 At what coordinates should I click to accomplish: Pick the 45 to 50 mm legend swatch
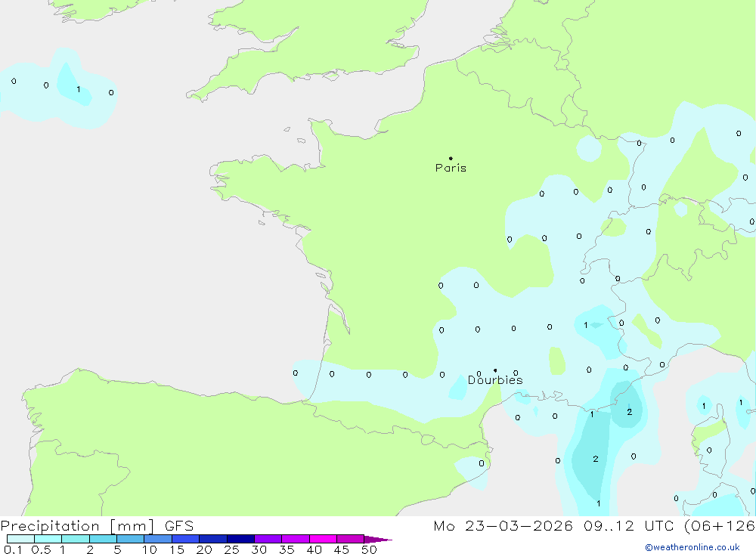[350, 539]
